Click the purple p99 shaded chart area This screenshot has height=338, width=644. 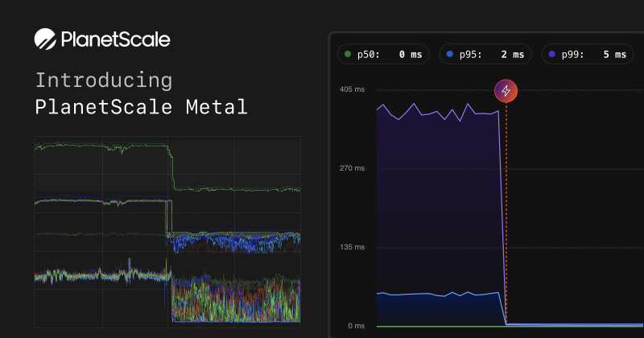pyautogui.click(x=439, y=201)
